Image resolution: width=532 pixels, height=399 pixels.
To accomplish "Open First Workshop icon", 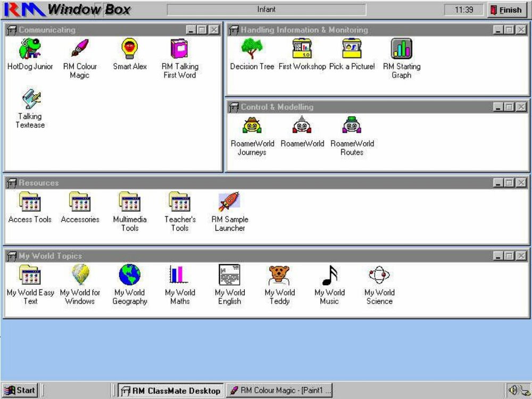I will coord(302,48).
